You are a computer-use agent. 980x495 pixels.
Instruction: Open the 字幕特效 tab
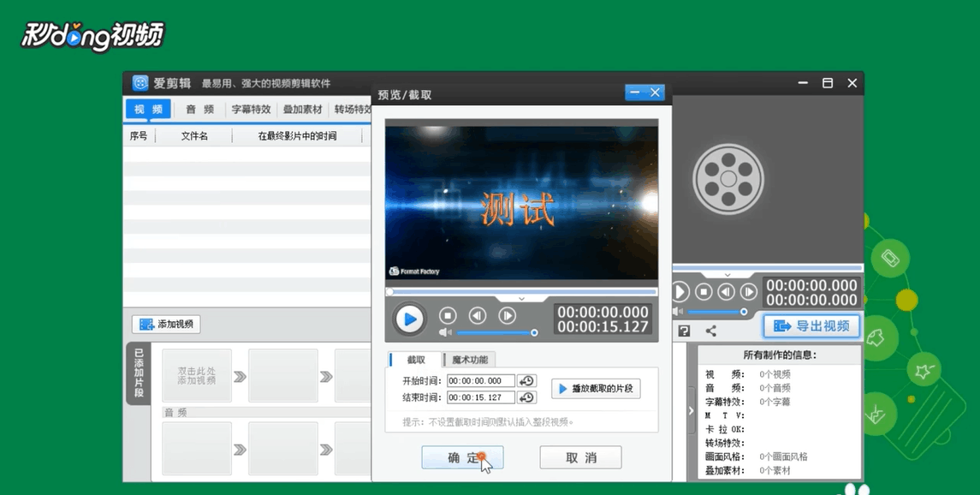point(252,110)
